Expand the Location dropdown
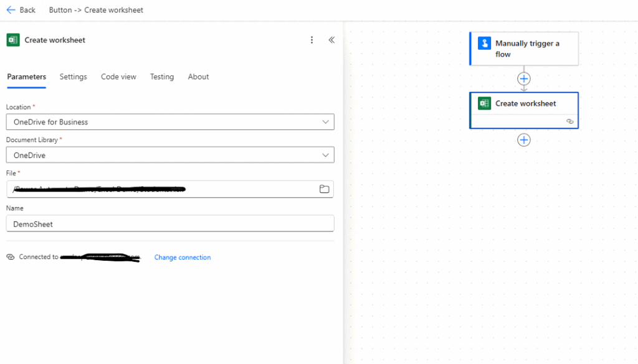Image resolution: width=638 pixels, height=364 pixels. pos(325,122)
